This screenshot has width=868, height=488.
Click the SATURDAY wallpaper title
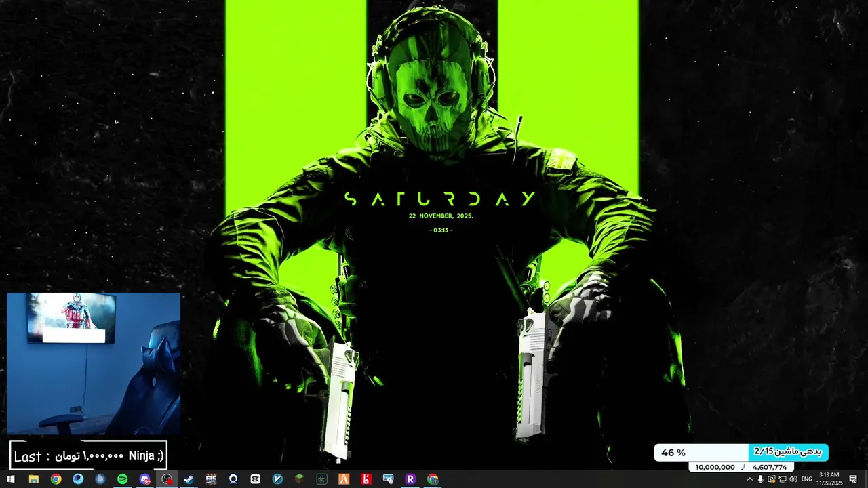(x=440, y=199)
